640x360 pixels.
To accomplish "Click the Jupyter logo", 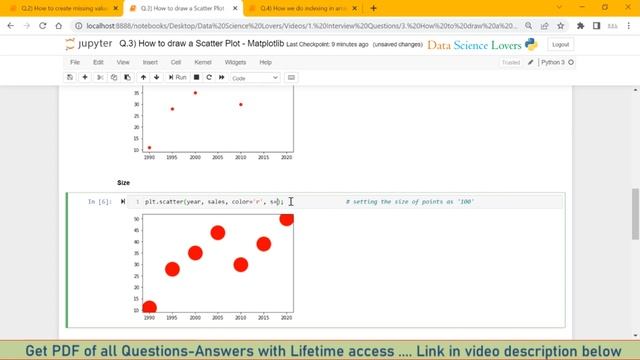I will pyautogui.click(x=89, y=44).
